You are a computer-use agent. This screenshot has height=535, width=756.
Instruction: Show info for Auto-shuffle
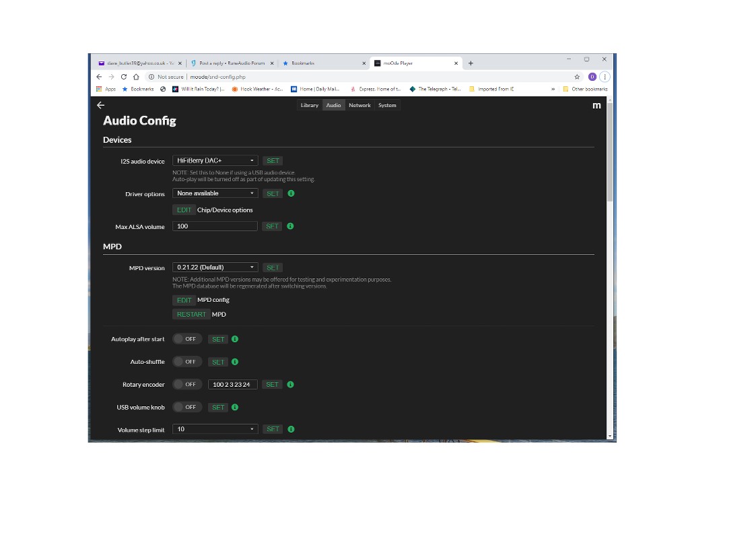click(x=235, y=362)
